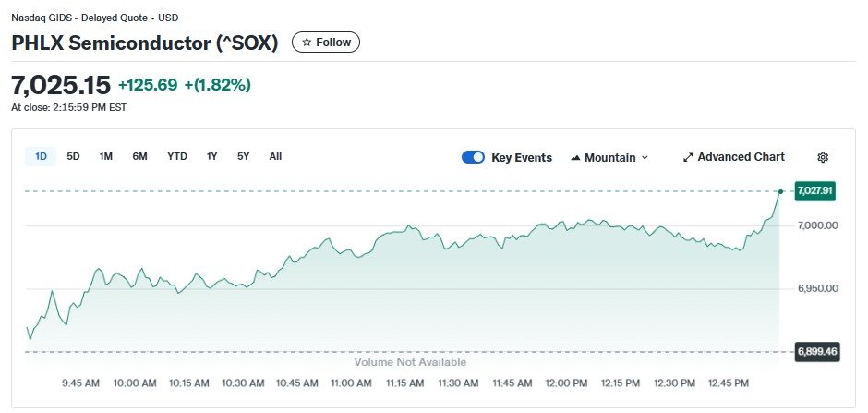
Task: Click the Advanced Chart expand arrows icon
Action: click(688, 157)
